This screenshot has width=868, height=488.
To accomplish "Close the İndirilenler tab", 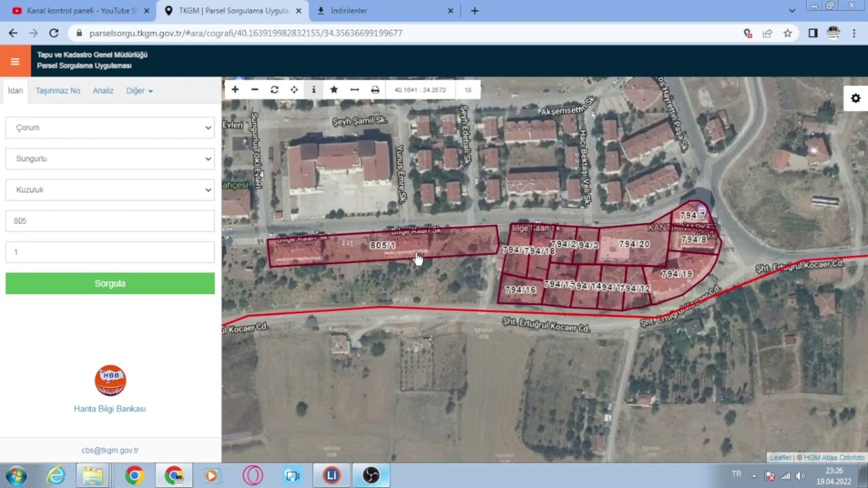I will [451, 11].
